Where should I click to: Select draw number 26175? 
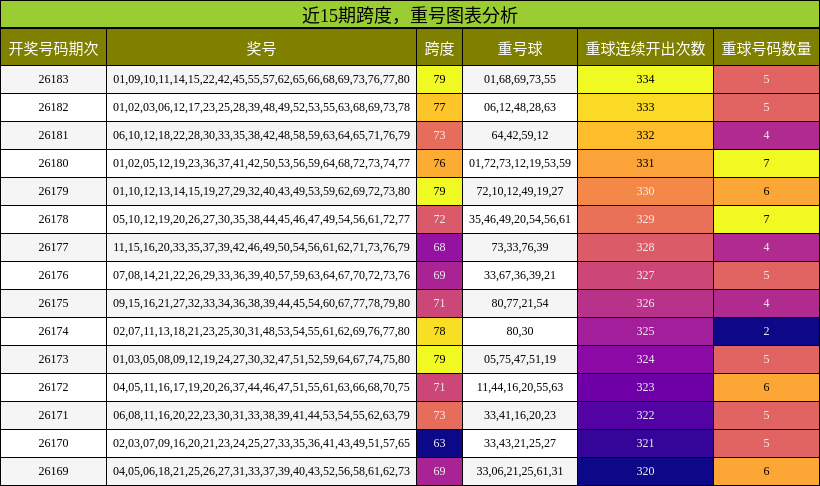[53, 303]
